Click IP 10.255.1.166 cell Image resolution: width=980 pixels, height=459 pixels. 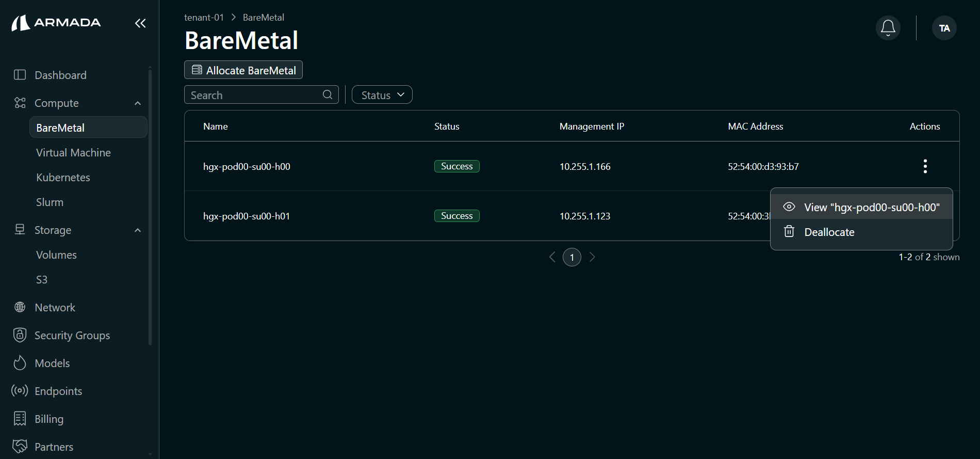(x=585, y=166)
